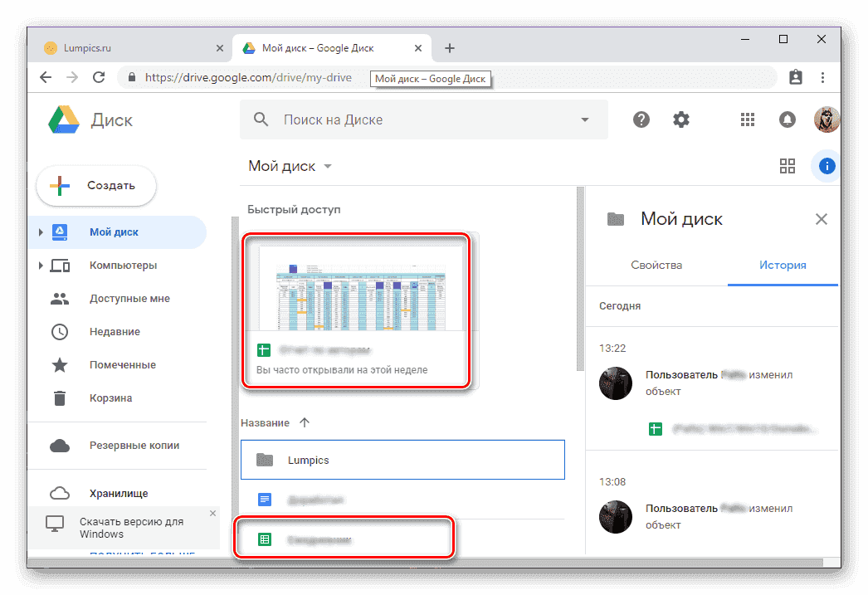The height and width of the screenshot is (595, 868).
Task: Open Drive settings via the gear icon
Action: tap(680, 119)
